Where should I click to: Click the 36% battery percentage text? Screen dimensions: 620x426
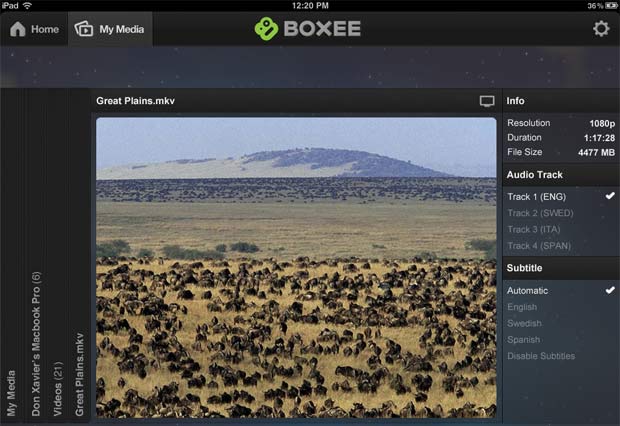595,6
